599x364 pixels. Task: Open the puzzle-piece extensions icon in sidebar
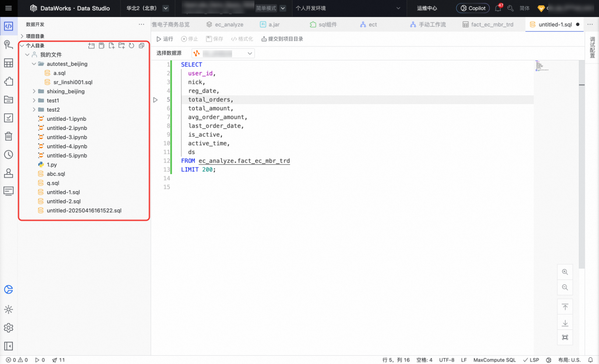[x=8, y=81]
